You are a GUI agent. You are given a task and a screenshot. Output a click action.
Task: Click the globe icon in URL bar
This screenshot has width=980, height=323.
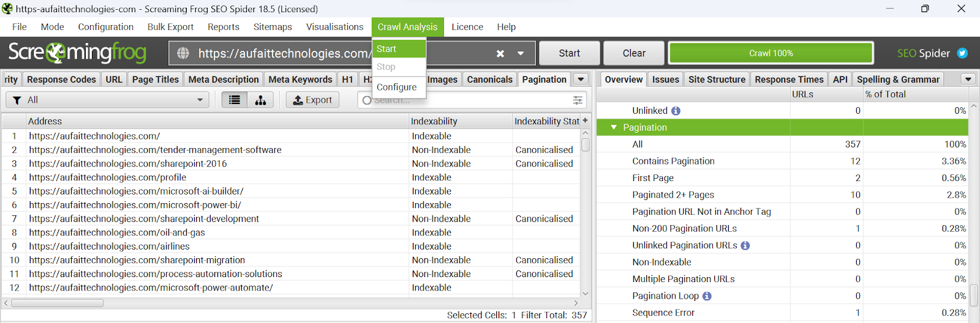[x=183, y=53]
